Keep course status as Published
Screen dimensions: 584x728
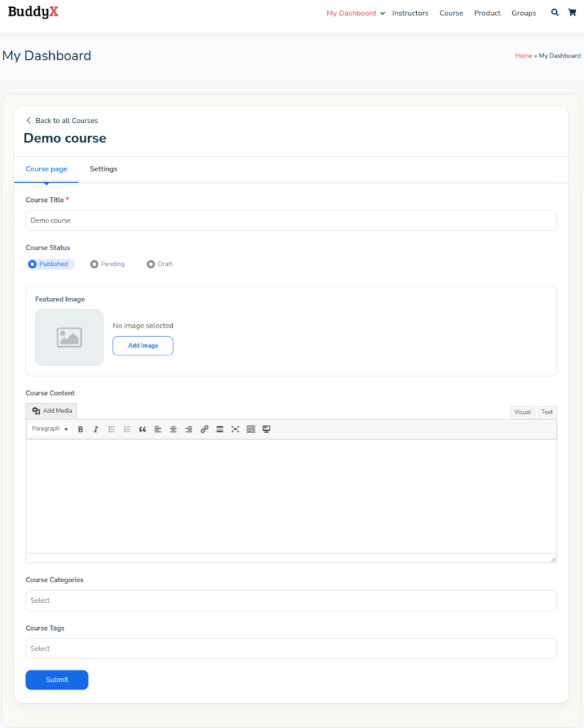pyautogui.click(x=31, y=264)
